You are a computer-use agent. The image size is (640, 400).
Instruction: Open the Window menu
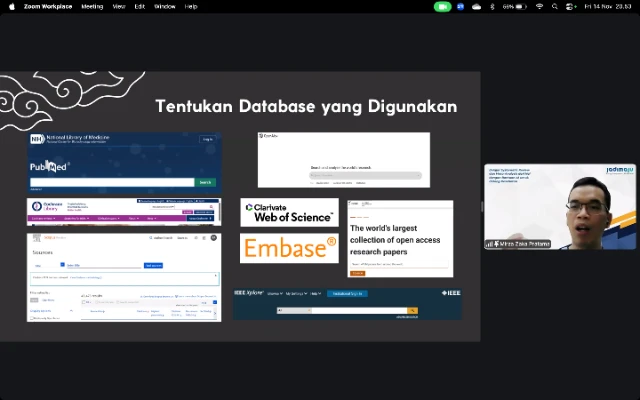(x=164, y=7)
